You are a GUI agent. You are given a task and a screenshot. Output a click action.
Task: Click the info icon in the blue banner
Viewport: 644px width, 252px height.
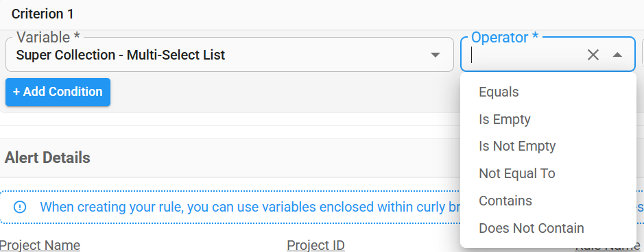pyautogui.click(x=20, y=207)
